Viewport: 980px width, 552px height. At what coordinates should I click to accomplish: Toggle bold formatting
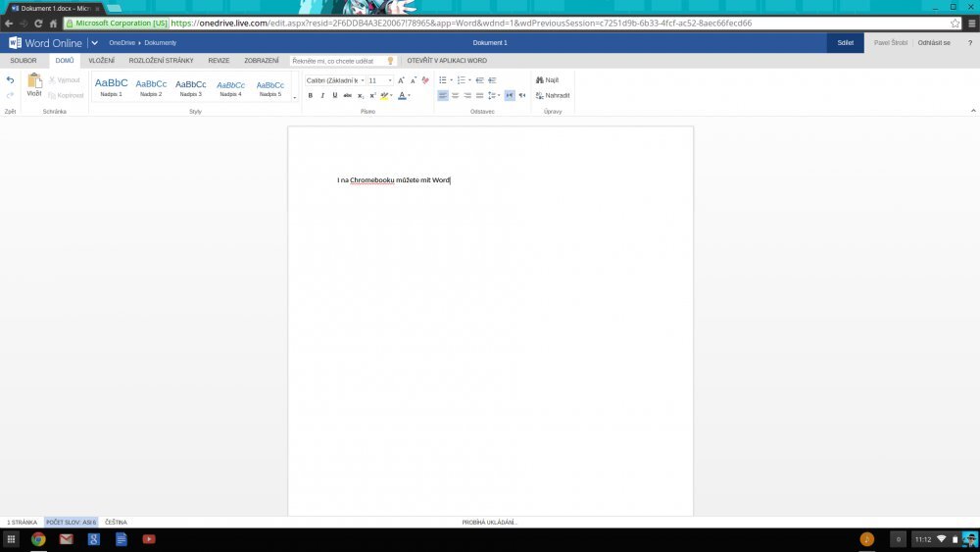pos(310,95)
